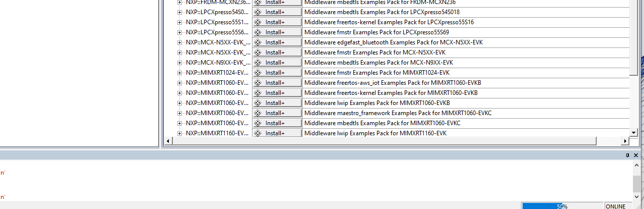The height and width of the screenshot is (209, 644).
Task: Select the NXP::MCX-N9XX-EVK_ pack name
Action: (x=218, y=63)
